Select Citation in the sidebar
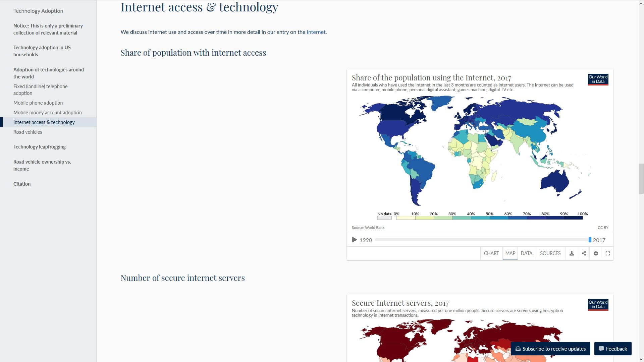Image resolution: width=644 pixels, height=362 pixels. (22, 184)
